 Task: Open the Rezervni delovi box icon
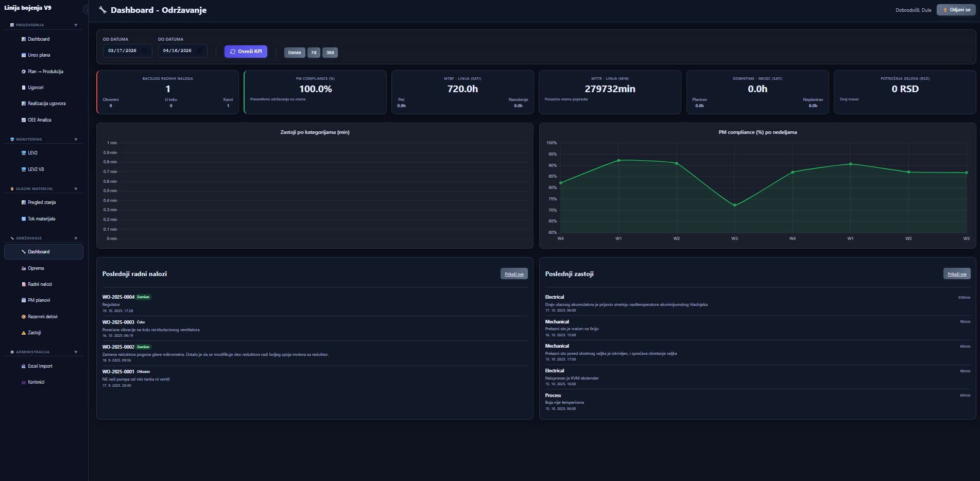click(23, 317)
